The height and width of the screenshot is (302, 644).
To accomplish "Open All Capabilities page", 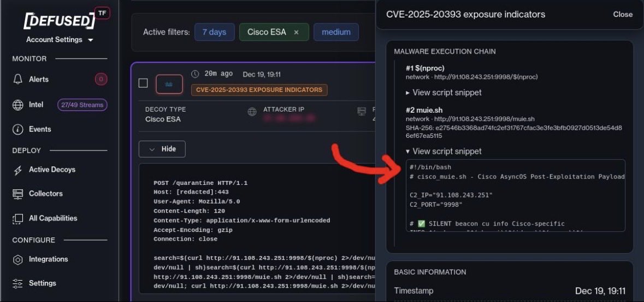I will (52, 218).
